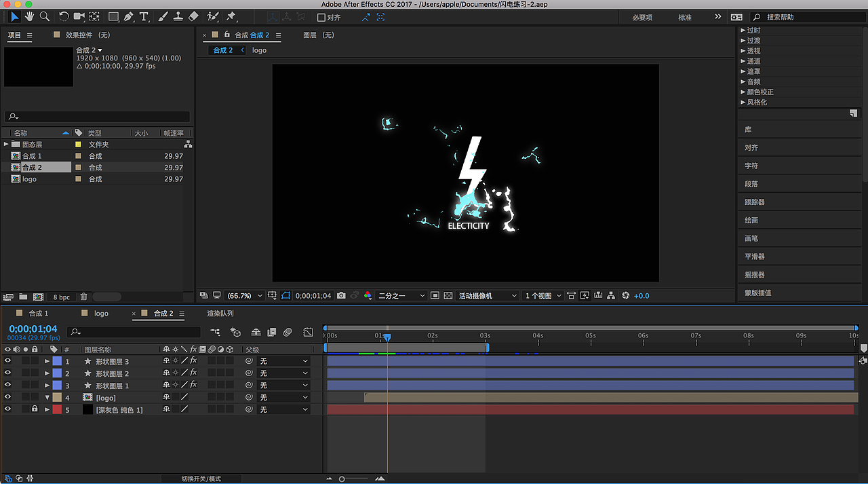Expand the 固态层 folder
This screenshot has width=868, height=484.
6,144
